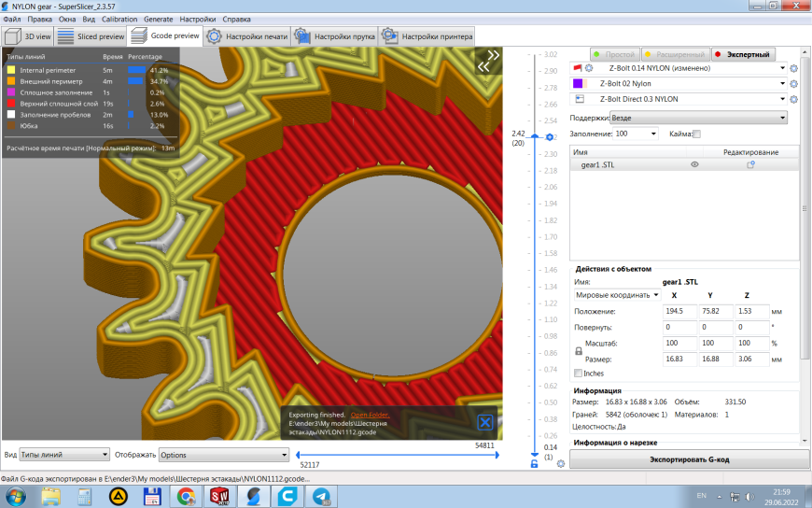The image size is (812, 508).
Task: Open the Calibration menu
Action: 119,20
